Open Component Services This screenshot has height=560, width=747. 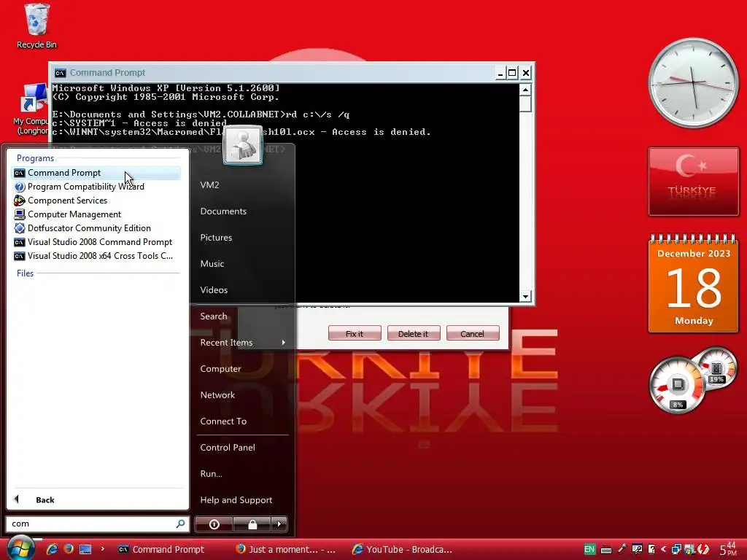pyautogui.click(x=96, y=201)
